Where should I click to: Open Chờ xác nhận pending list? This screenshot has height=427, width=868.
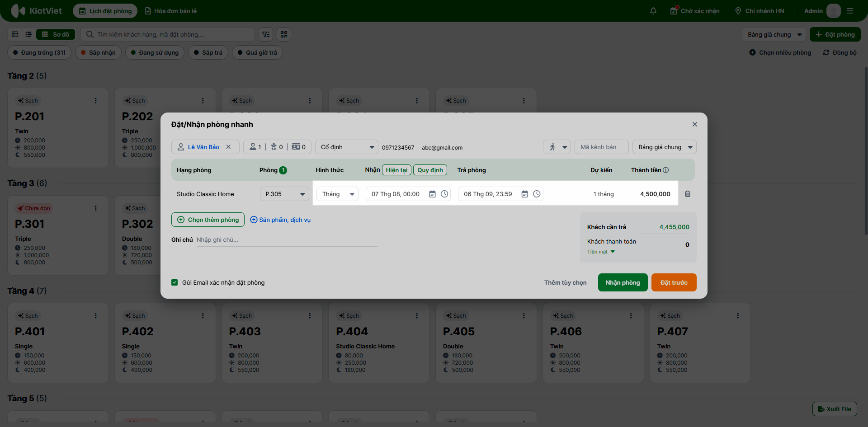[695, 11]
